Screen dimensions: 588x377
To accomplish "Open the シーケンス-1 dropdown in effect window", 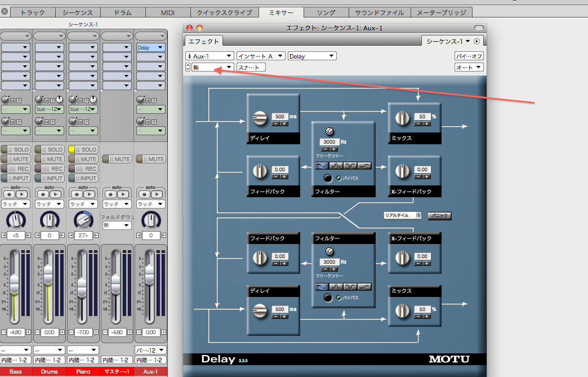I will pos(448,41).
